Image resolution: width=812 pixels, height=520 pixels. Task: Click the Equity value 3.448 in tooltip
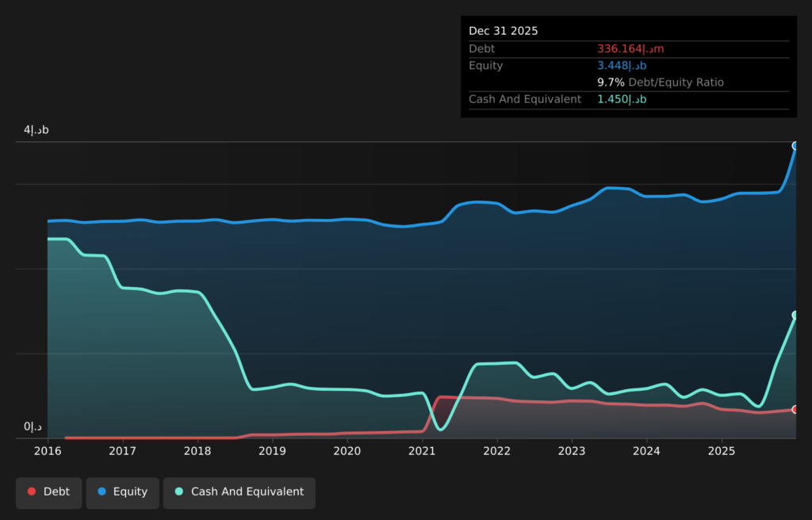pyautogui.click(x=622, y=66)
